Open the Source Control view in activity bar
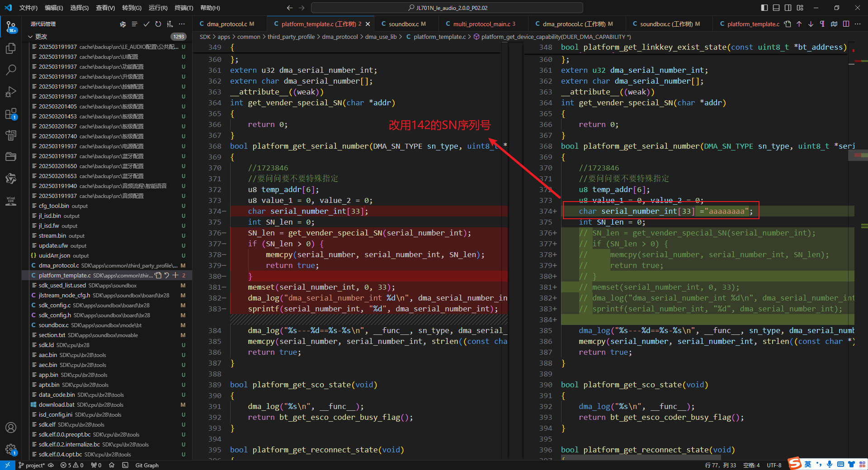 click(11, 26)
